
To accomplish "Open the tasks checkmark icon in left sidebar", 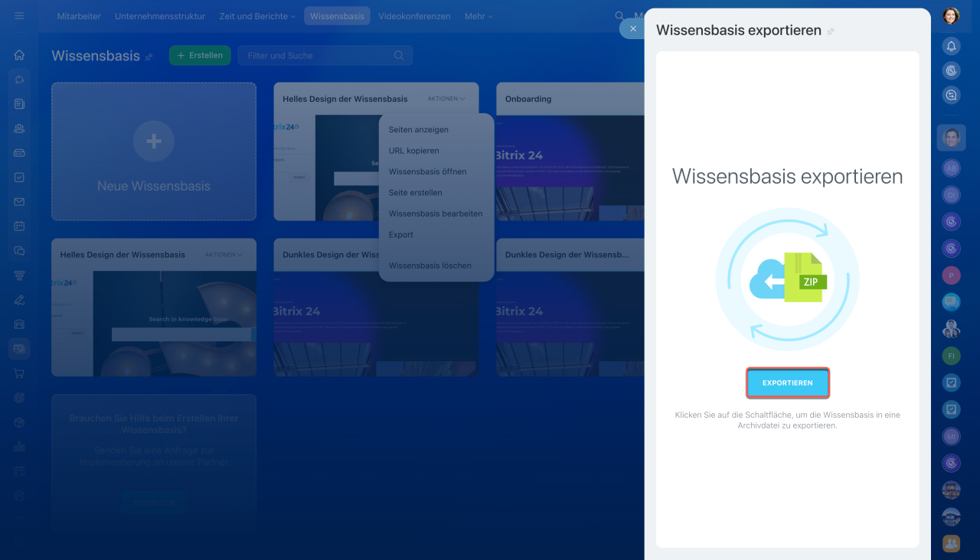I will tap(19, 177).
